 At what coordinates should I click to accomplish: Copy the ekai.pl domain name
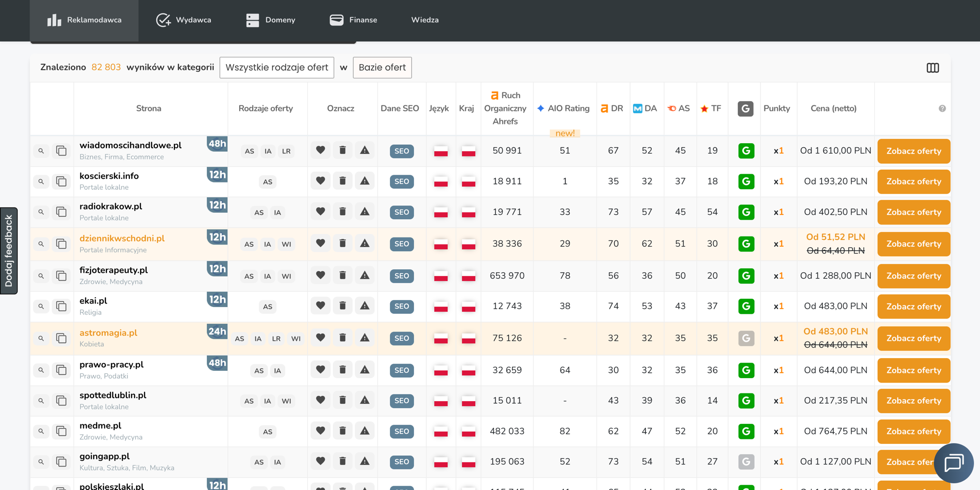click(61, 306)
